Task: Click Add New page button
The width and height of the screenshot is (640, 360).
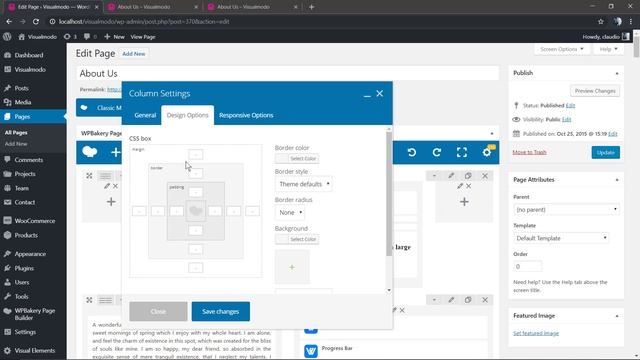Action: point(133,54)
